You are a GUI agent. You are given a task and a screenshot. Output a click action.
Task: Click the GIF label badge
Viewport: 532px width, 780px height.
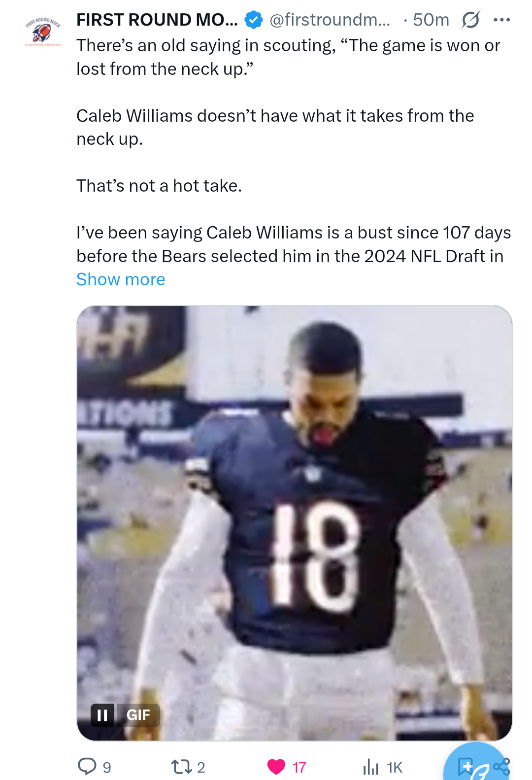(138, 715)
